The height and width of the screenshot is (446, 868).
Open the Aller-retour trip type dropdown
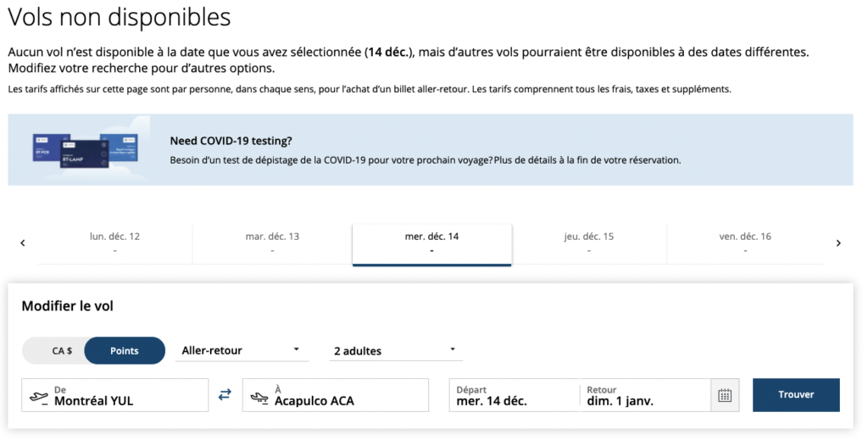pos(241,350)
